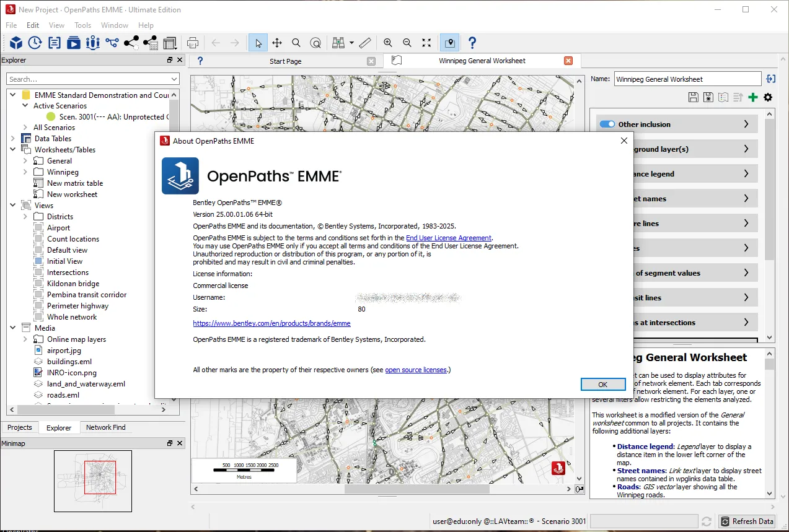Open the binoculars dropdown arrow

point(351,43)
